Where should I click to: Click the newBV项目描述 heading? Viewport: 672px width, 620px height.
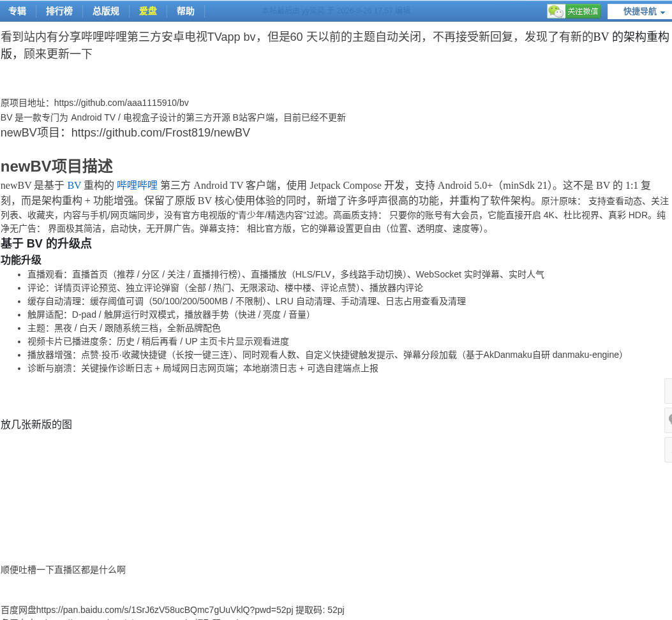[57, 166]
